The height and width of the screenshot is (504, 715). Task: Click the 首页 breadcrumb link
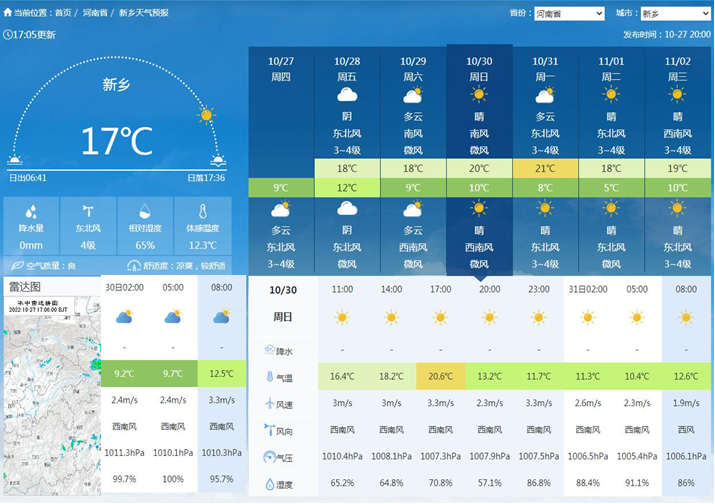63,13
